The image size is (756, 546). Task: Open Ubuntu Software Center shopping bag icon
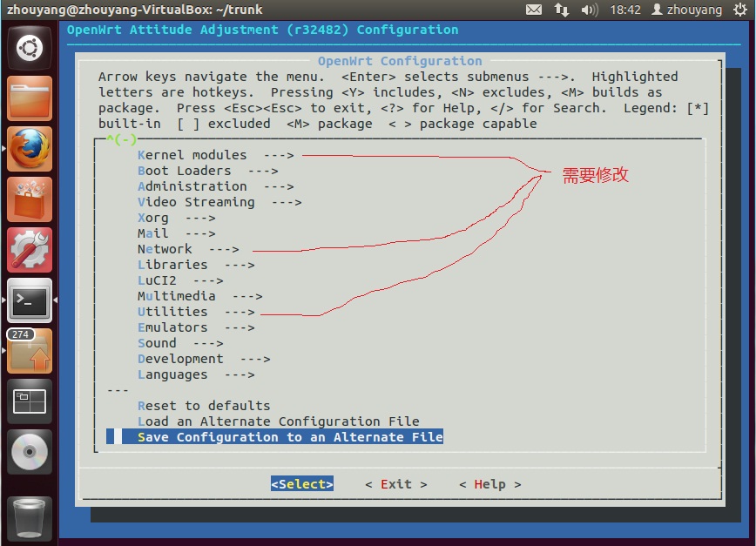pyautogui.click(x=30, y=199)
